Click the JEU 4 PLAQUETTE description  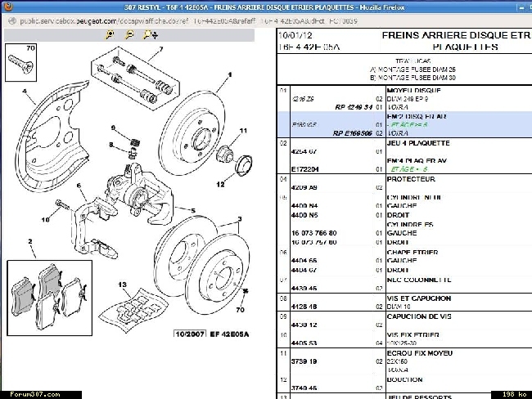click(418, 143)
